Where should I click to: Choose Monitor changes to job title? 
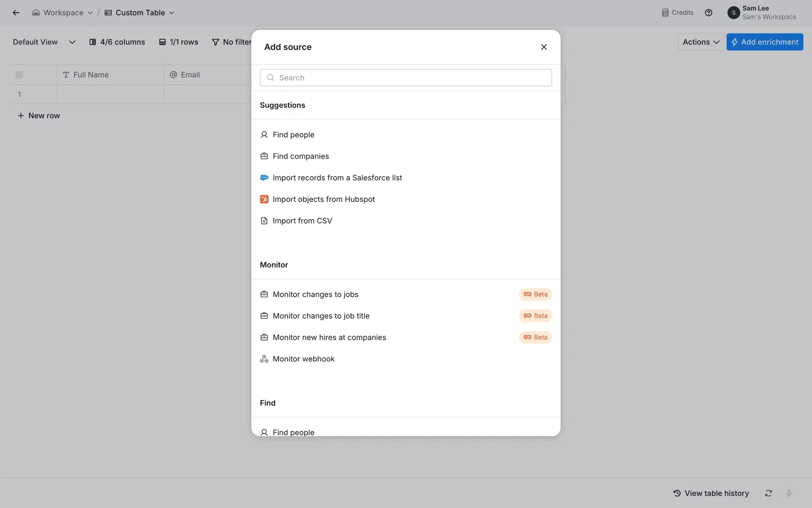[321, 316]
